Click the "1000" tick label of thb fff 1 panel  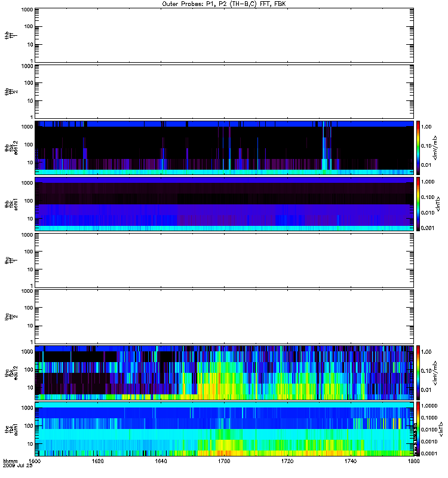27,10
